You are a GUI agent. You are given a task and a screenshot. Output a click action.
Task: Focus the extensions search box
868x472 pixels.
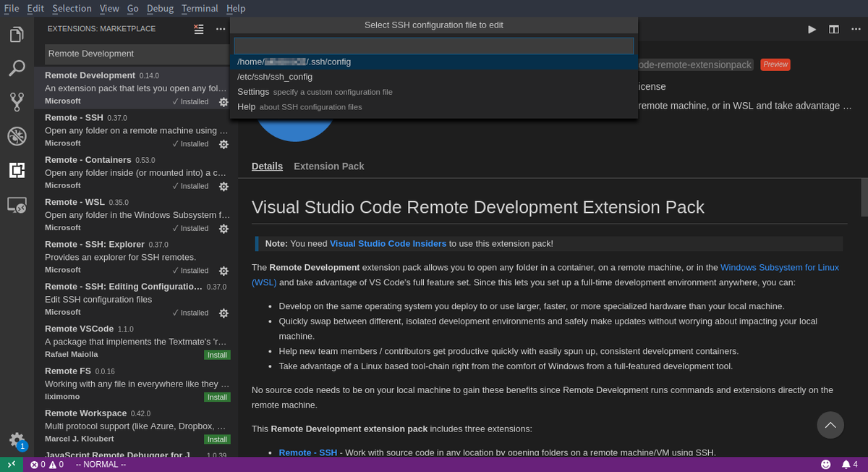click(137, 54)
